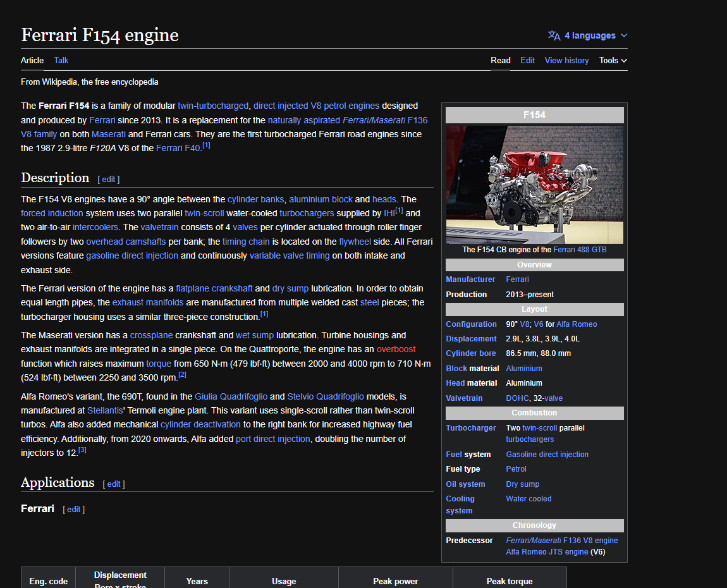Follow the Stellantis link
The image size is (727, 588).
point(105,410)
